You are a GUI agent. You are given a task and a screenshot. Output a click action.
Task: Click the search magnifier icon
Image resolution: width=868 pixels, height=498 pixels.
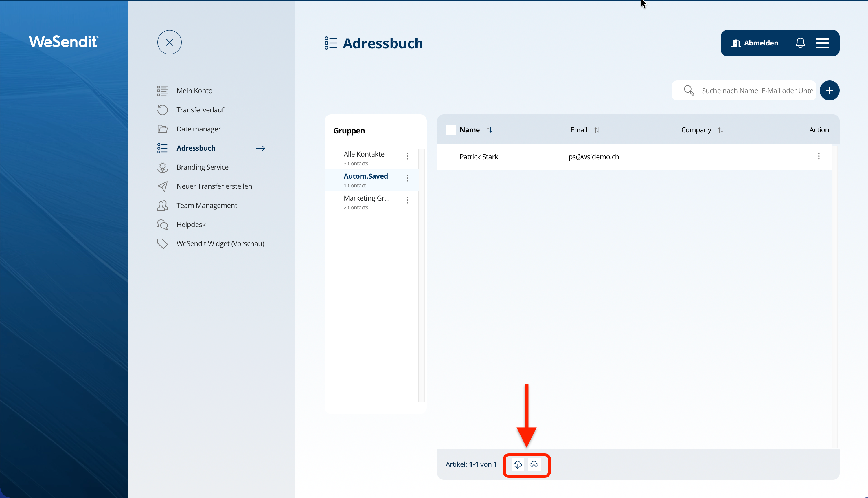pyautogui.click(x=689, y=91)
